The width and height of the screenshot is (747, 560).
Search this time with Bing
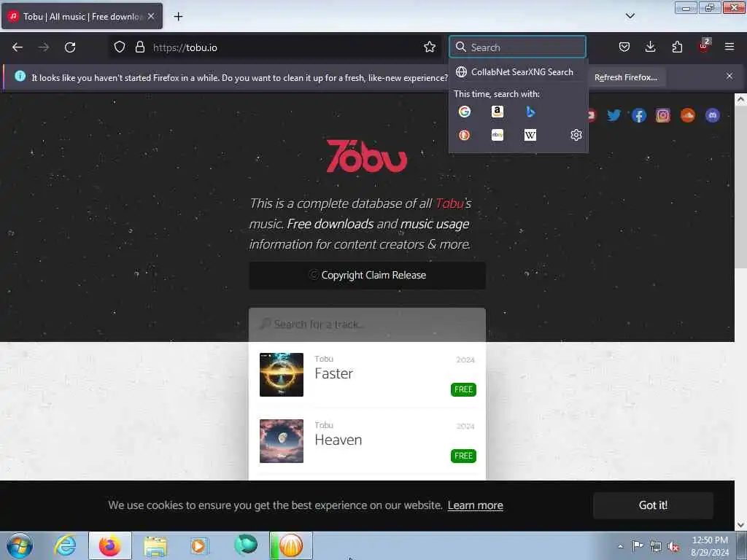coord(530,112)
